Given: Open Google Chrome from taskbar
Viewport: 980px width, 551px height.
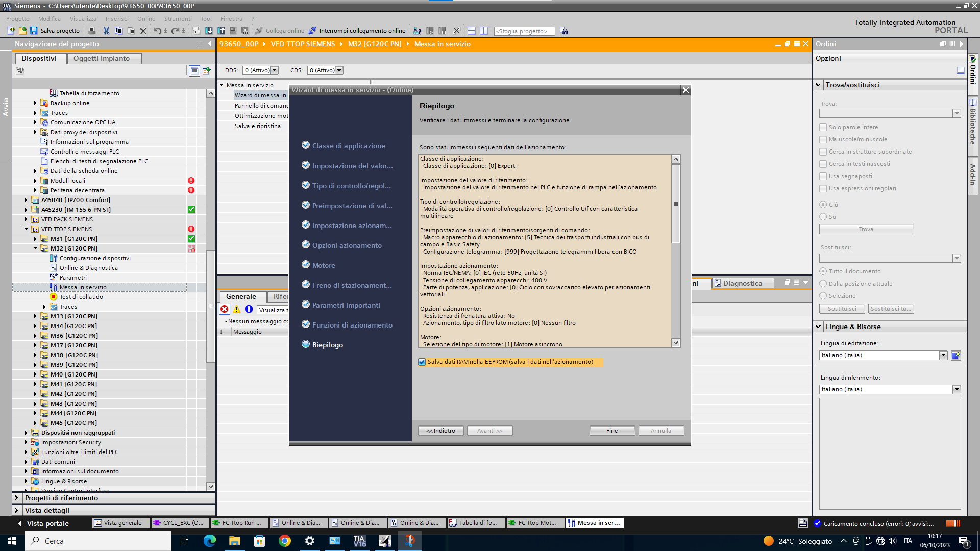Looking at the screenshot, I should [285, 541].
